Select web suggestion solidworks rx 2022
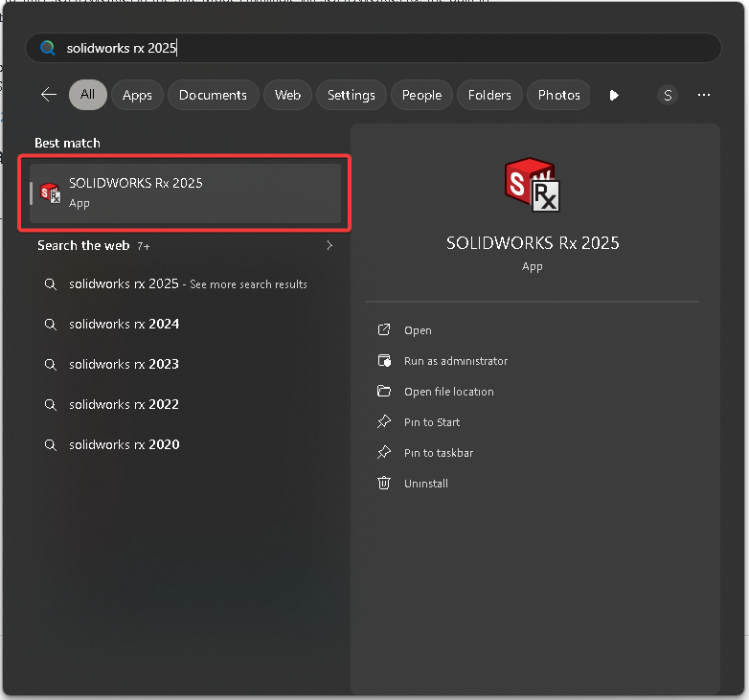This screenshot has width=749, height=700. tap(186, 404)
